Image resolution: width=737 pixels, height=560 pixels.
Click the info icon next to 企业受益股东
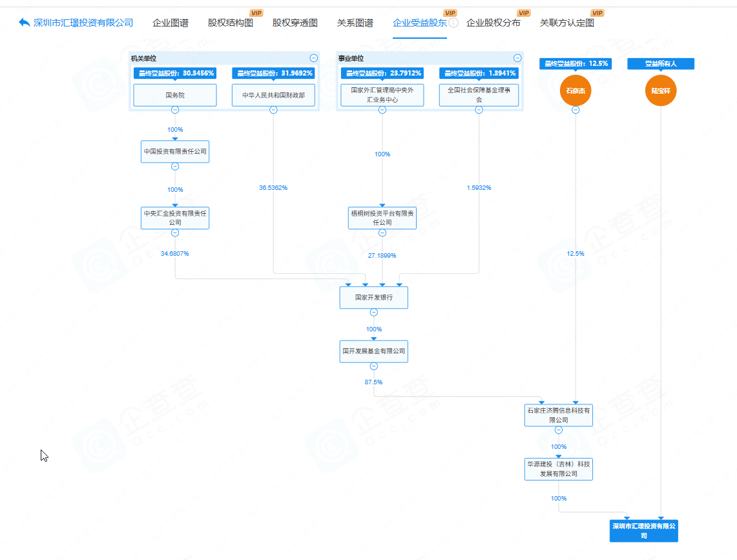click(453, 23)
